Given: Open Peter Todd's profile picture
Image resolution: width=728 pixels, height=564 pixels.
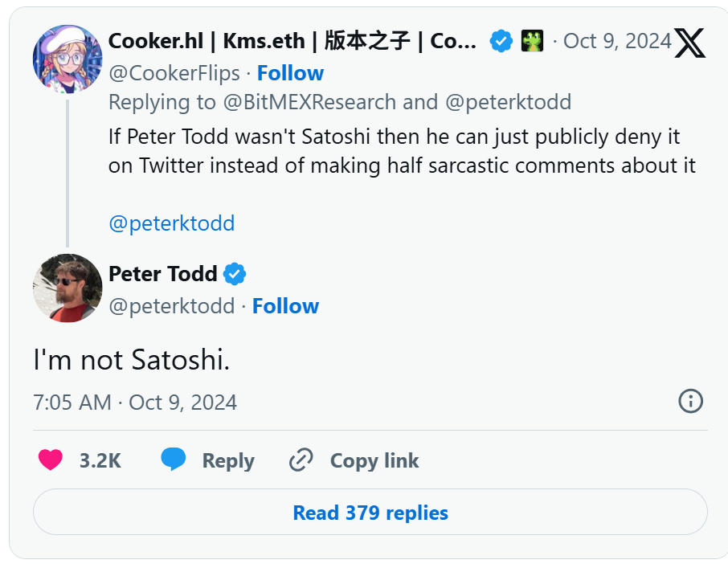Looking at the screenshot, I should pyautogui.click(x=67, y=288).
